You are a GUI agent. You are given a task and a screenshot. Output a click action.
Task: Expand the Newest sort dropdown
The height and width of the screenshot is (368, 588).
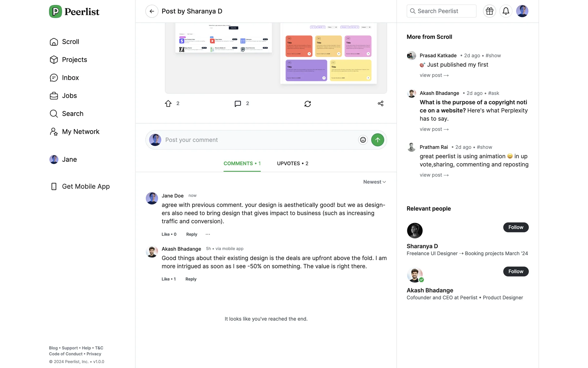click(374, 182)
